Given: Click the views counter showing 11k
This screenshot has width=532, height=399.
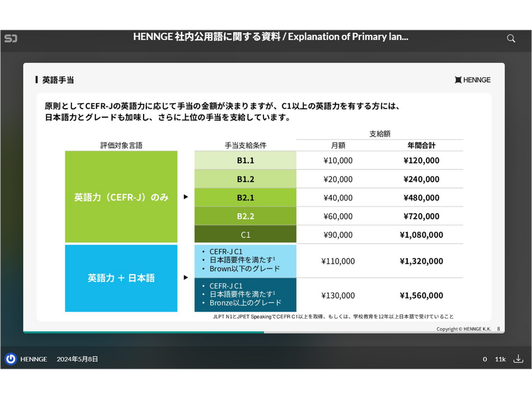Looking at the screenshot, I should click(x=500, y=360).
